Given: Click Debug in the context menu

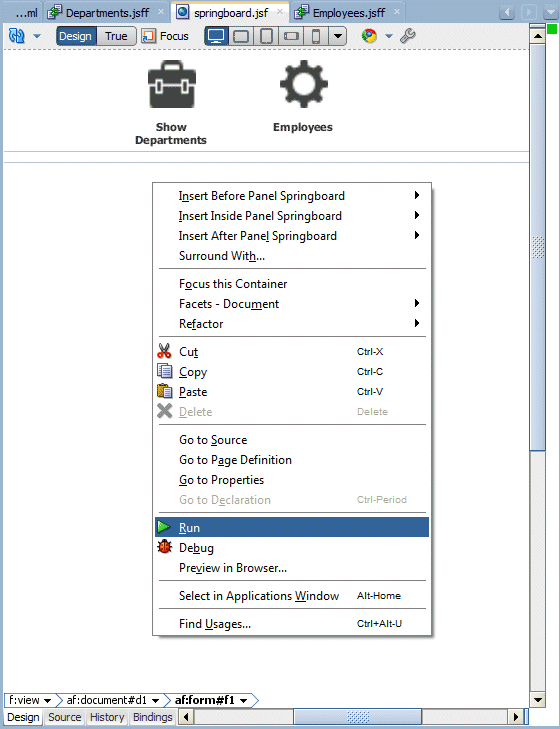Looking at the screenshot, I should [x=293, y=547].
